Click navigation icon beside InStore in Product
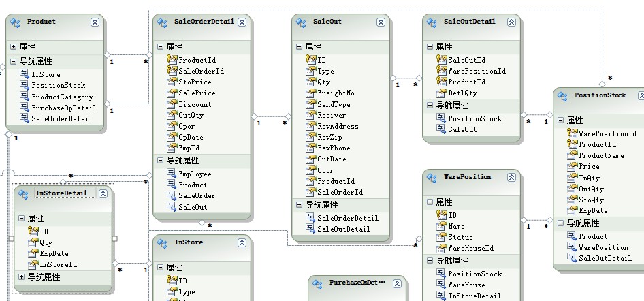The width and height of the screenshot is (644, 301). point(25,74)
